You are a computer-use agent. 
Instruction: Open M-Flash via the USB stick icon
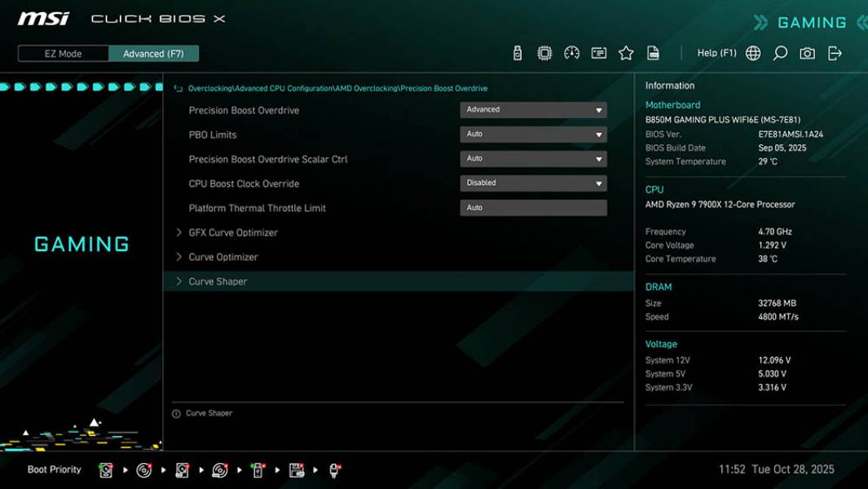[517, 52]
